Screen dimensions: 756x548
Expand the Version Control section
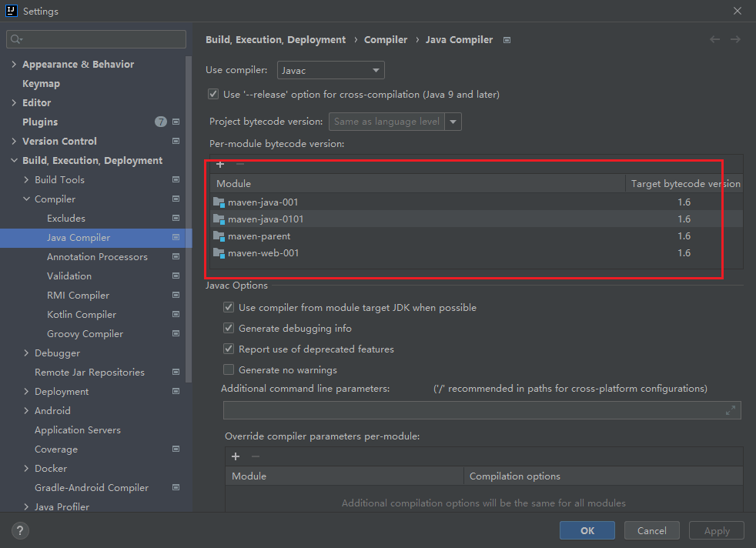(x=14, y=141)
